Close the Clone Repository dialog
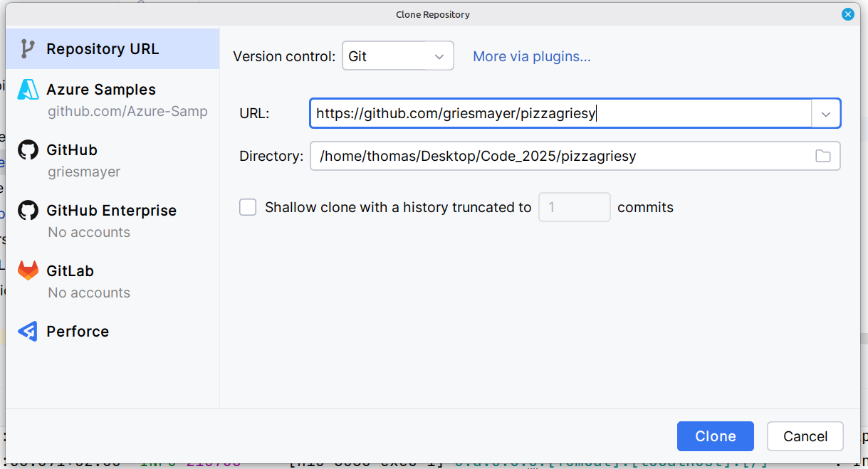This screenshot has height=469, width=868. pos(847,14)
